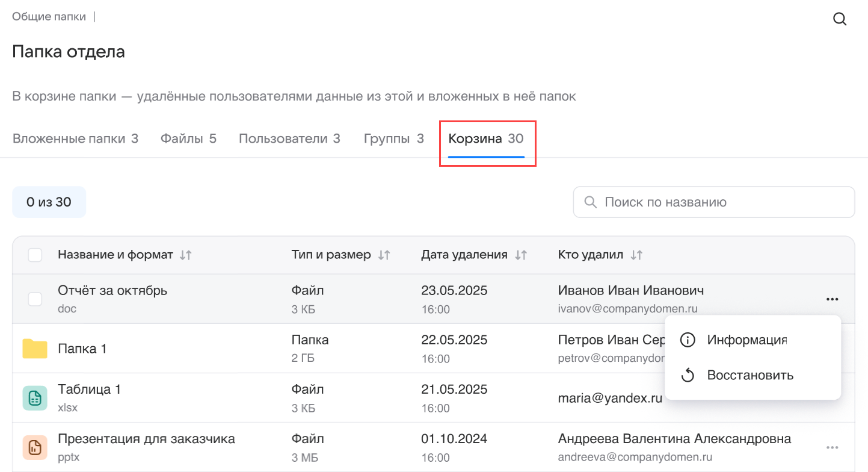
Task: Sort by Название и формат arrows
Action: (x=186, y=255)
